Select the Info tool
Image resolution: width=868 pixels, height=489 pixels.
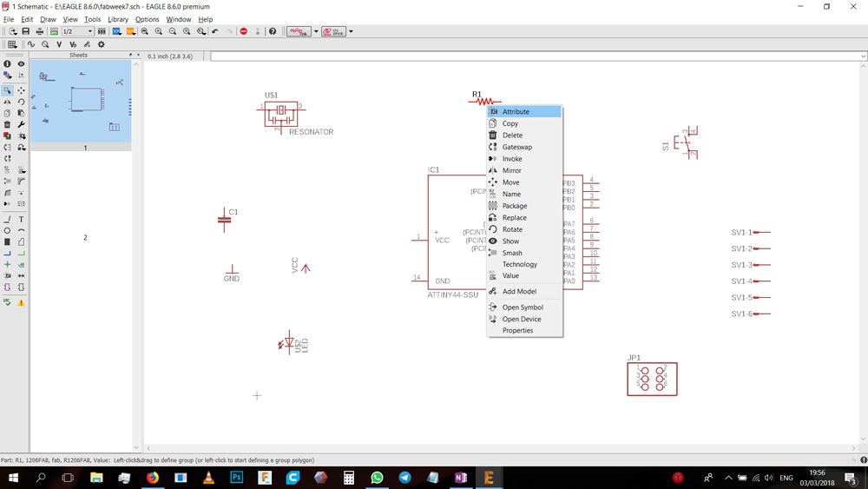tap(7, 63)
